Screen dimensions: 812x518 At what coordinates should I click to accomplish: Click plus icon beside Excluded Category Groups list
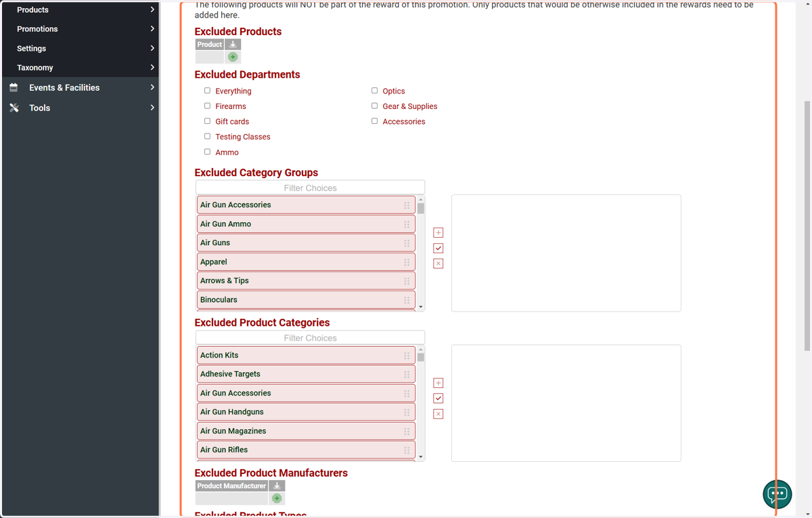point(438,232)
